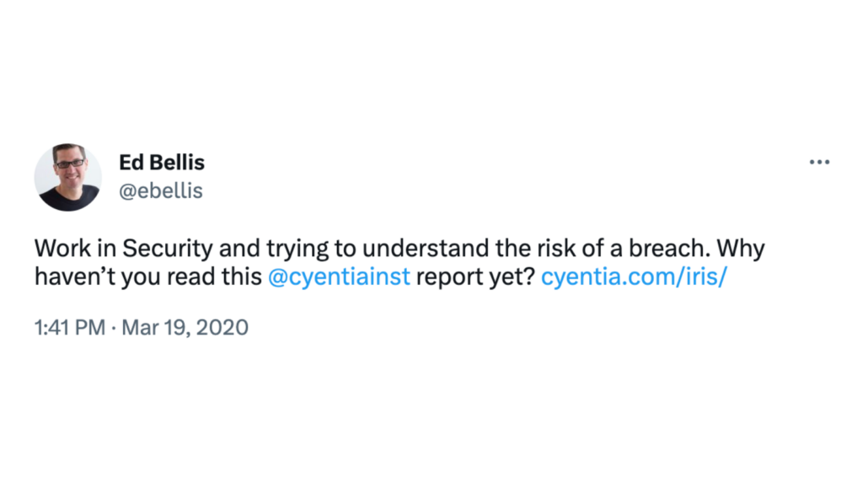Open the three-dot more options menu
This screenshot has height=488, width=868.
pyautogui.click(x=819, y=163)
